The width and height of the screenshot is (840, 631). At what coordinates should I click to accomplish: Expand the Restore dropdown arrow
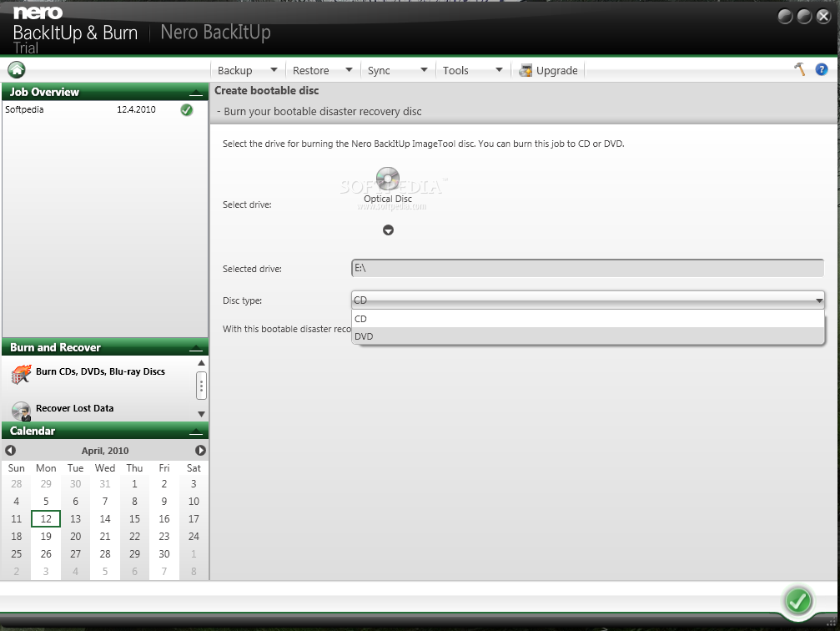[349, 70]
